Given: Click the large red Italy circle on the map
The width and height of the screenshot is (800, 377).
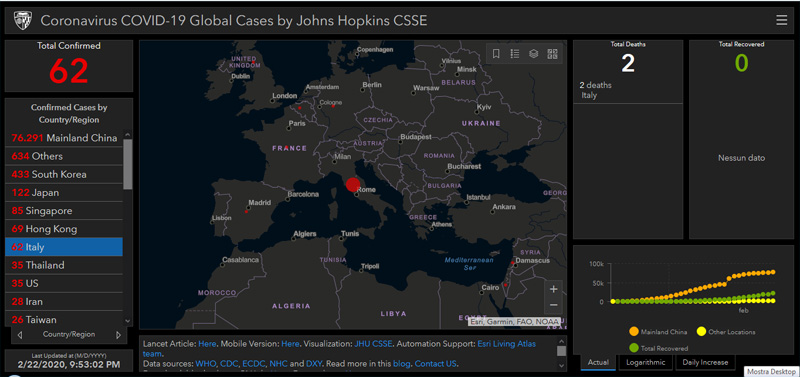Looking at the screenshot, I should (x=353, y=184).
